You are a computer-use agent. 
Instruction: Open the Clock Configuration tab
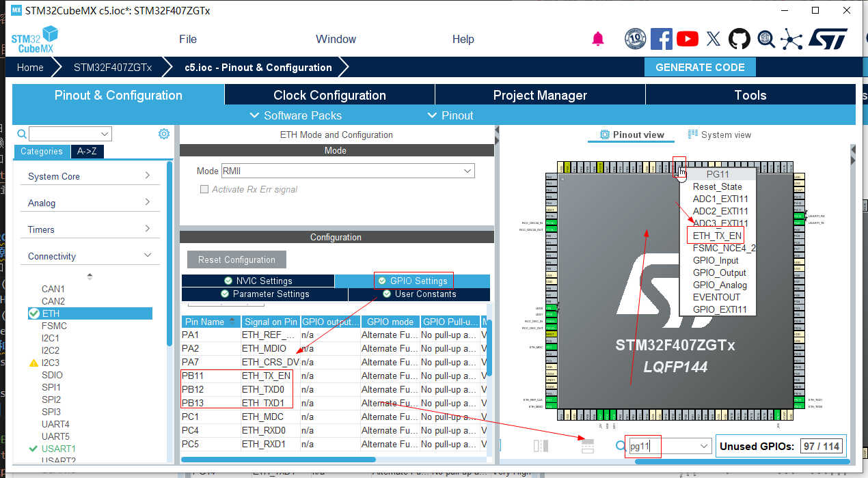tap(329, 94)
